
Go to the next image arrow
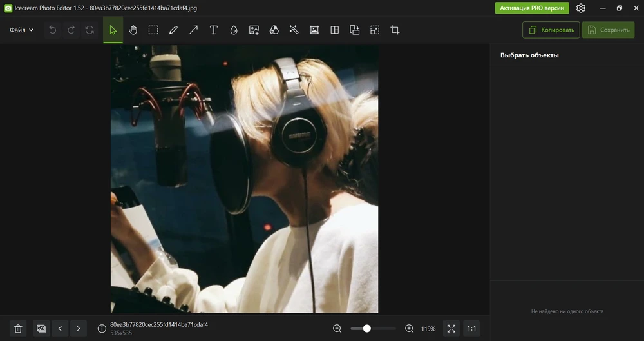[x=79, y=329]
